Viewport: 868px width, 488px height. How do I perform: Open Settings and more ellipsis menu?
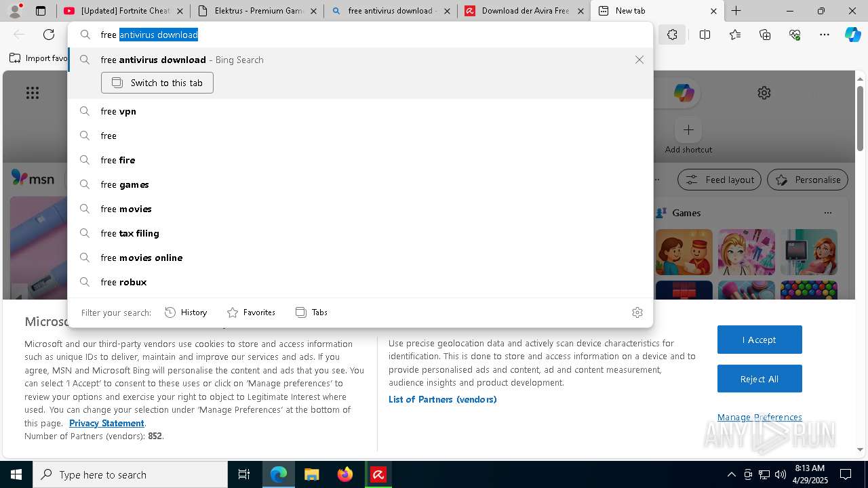[825, 35]
